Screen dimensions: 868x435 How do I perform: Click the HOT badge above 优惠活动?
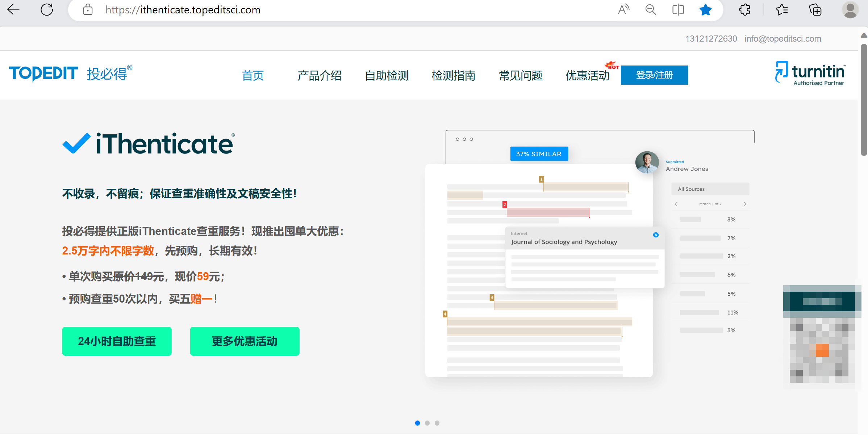(612, 66)
